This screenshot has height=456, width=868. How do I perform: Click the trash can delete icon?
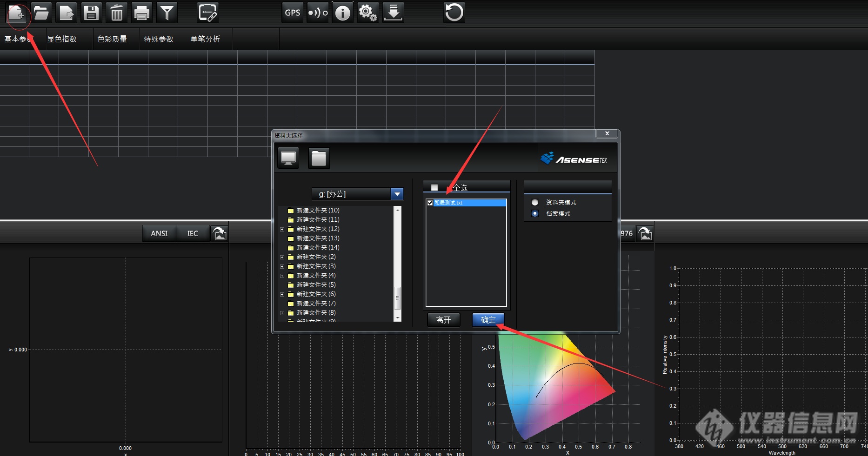click(116, 13)
